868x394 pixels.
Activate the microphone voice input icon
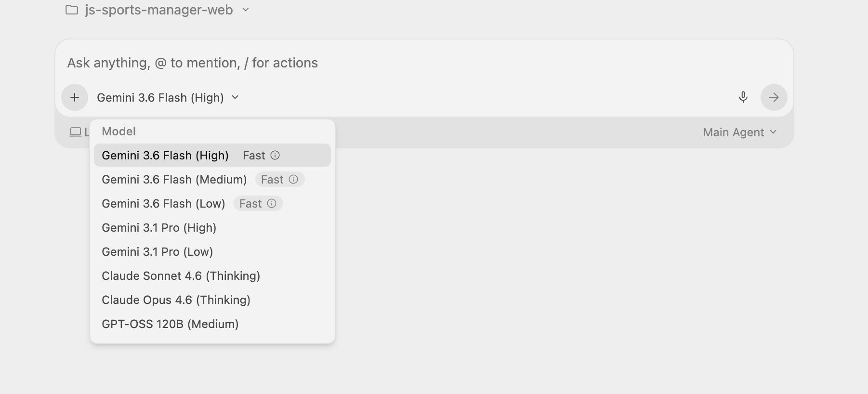(743, 97)
